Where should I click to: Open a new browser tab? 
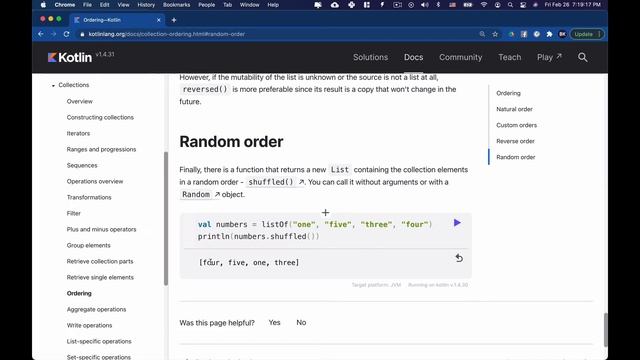coord(174,20)
